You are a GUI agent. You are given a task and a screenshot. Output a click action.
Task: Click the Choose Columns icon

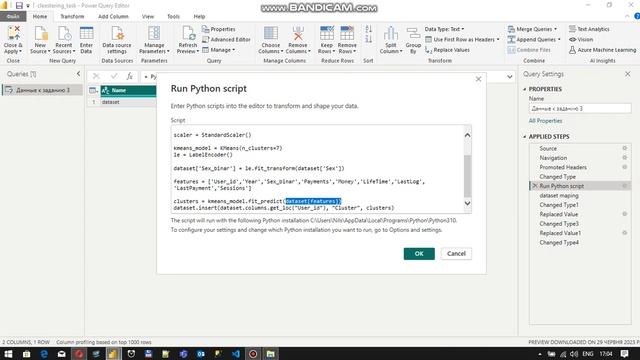click(x=271, y=39)
